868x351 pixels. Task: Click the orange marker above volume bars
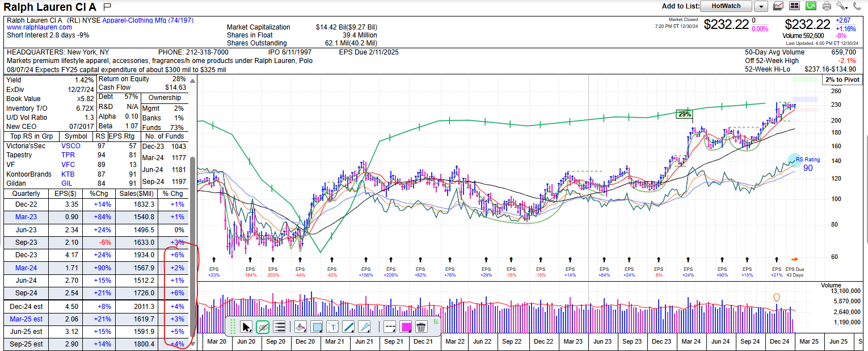776,298
